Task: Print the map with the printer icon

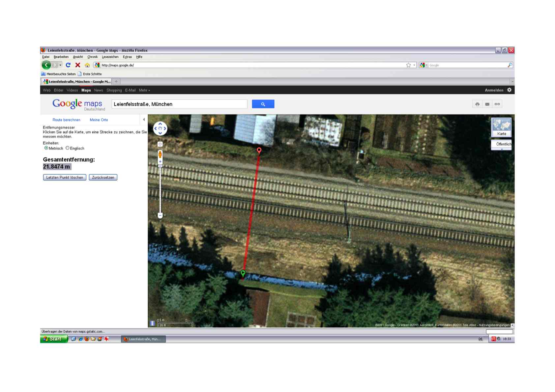Action: (477, 104)
